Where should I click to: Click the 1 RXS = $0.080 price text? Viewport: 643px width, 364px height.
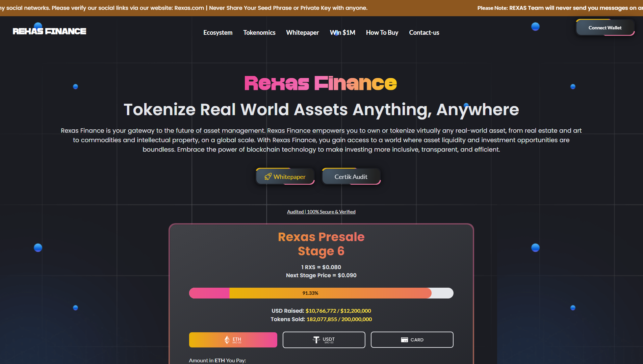point(321,267)
